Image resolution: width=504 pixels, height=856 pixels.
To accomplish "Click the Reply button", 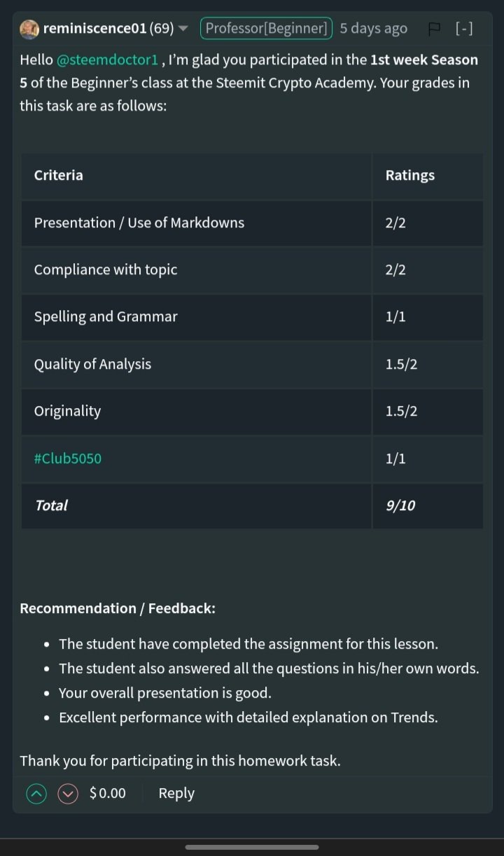I will pyautogui.click(x=176, y=793).
